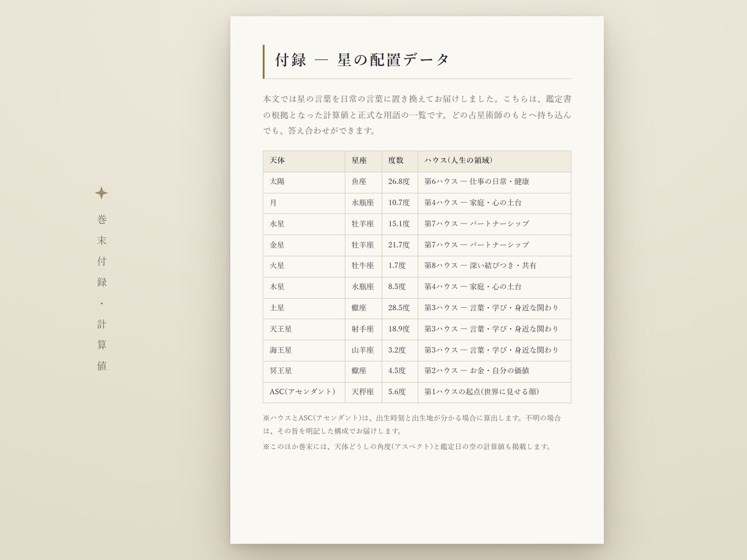The image size is (747, 560).
Task: Click the 21.7度 value
Action: (x=400, y=245)
